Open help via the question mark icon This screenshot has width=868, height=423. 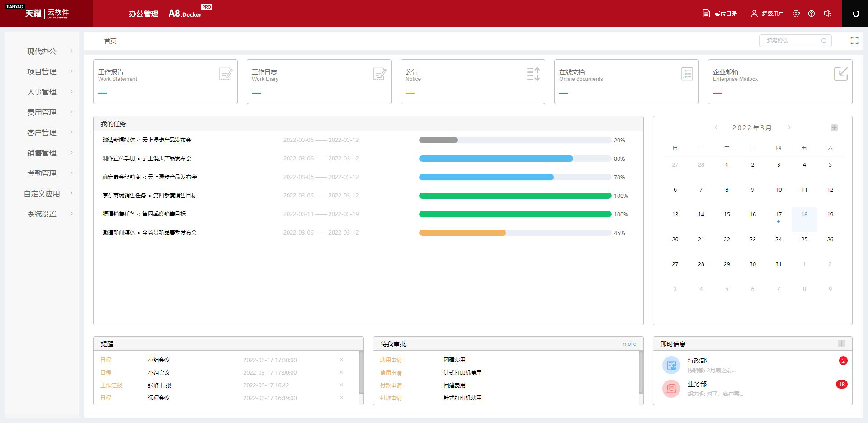click(811, 14)
